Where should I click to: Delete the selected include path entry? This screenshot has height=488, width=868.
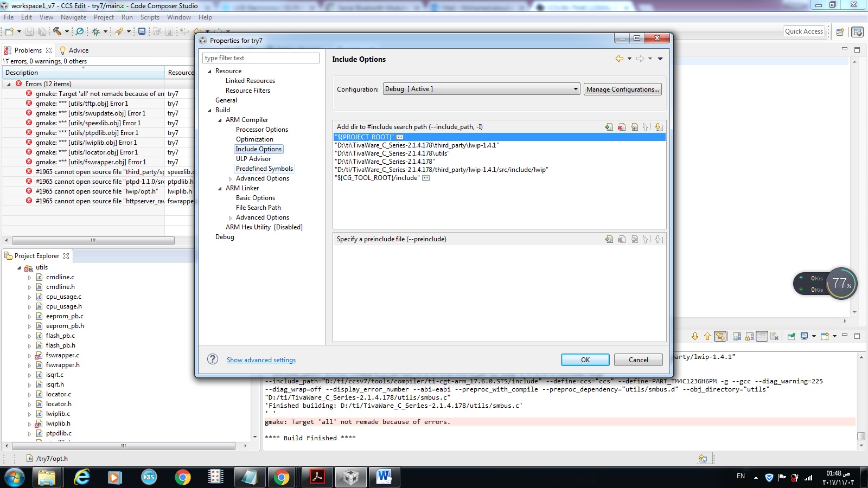click(622, 127)
